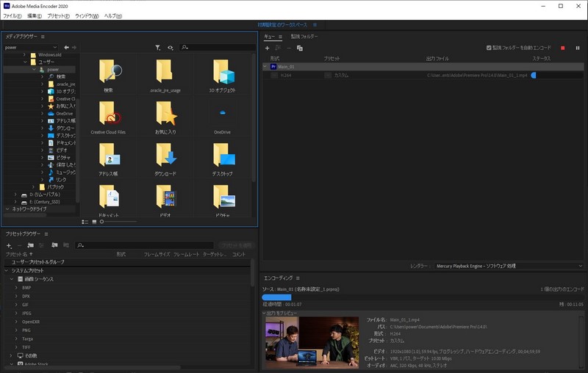
Task: Open the ファイル menu
Action: point(12,16)
